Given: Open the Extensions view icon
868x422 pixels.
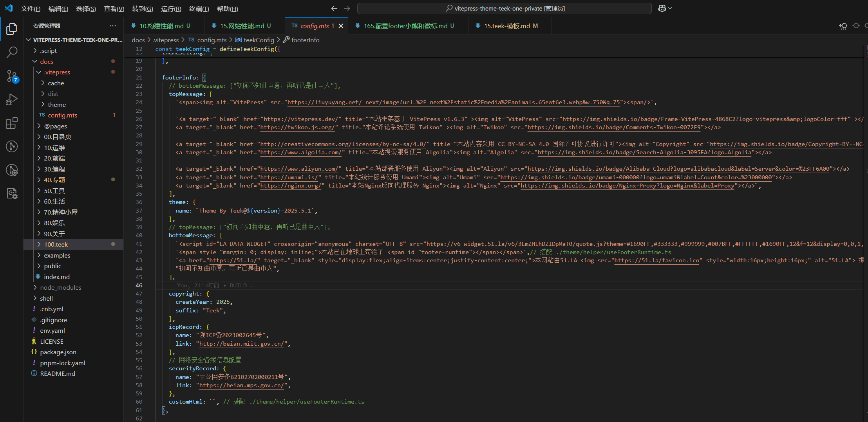Looking at the screenshot, I should click(x=12, y=123).
